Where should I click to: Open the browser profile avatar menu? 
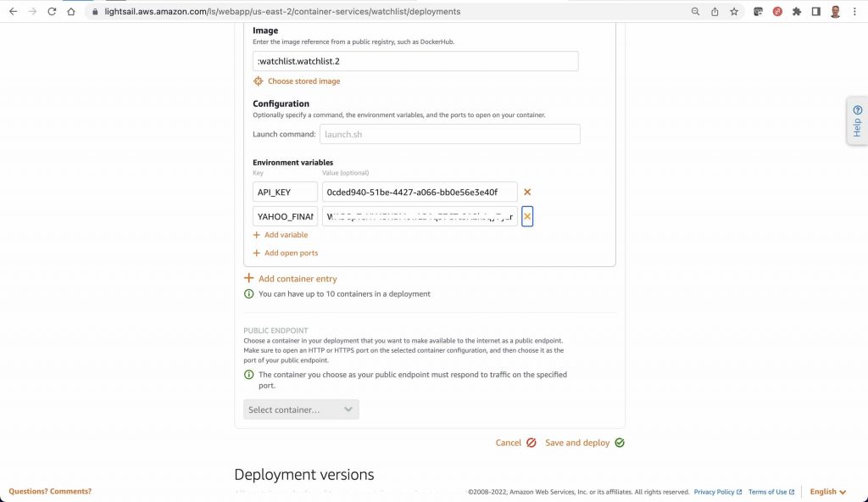coord(834,12)
